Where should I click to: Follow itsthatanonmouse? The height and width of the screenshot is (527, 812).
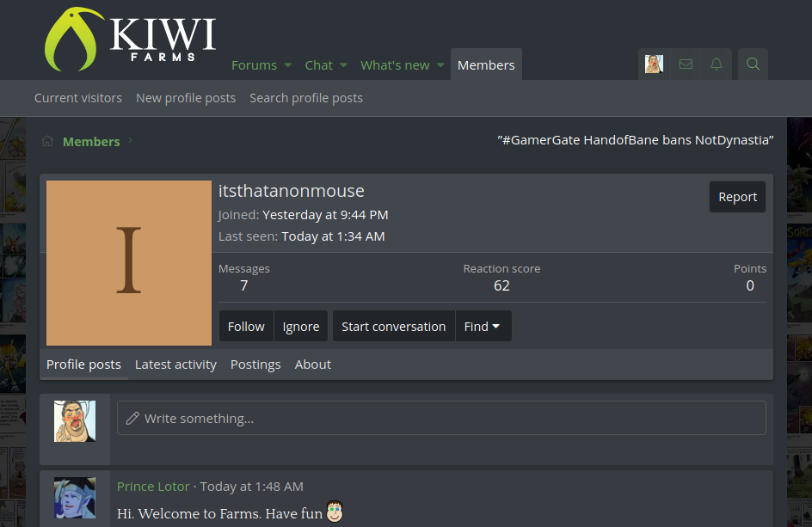coord(246,326)
